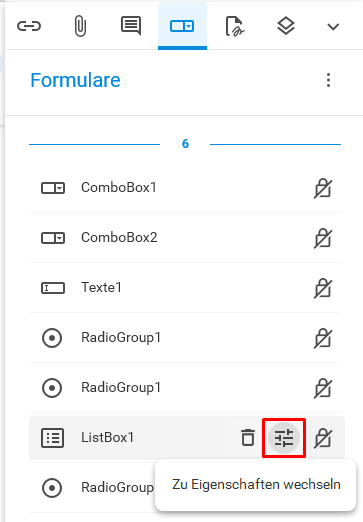363x522 pixels.
Task: Toggle highlight for ComboBox1 field
Action: click(323, 188)
